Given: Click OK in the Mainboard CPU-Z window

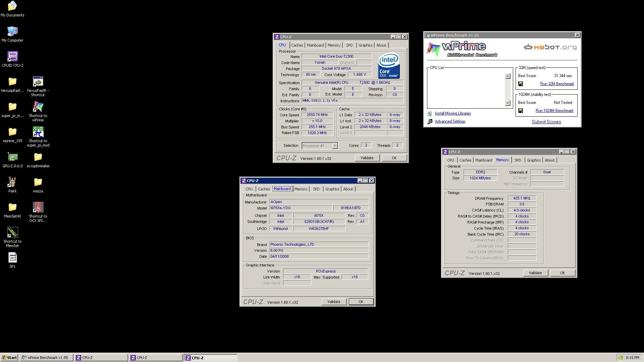Looking at the screenshot, I should [361, 302].
